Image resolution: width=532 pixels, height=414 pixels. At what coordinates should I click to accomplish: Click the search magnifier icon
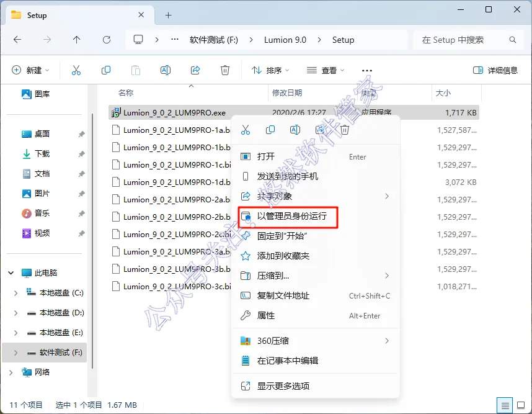coord(512,40)
